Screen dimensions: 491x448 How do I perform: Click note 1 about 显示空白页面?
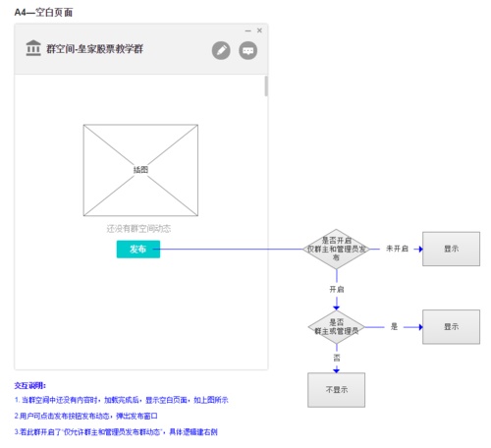click(122, 400)
